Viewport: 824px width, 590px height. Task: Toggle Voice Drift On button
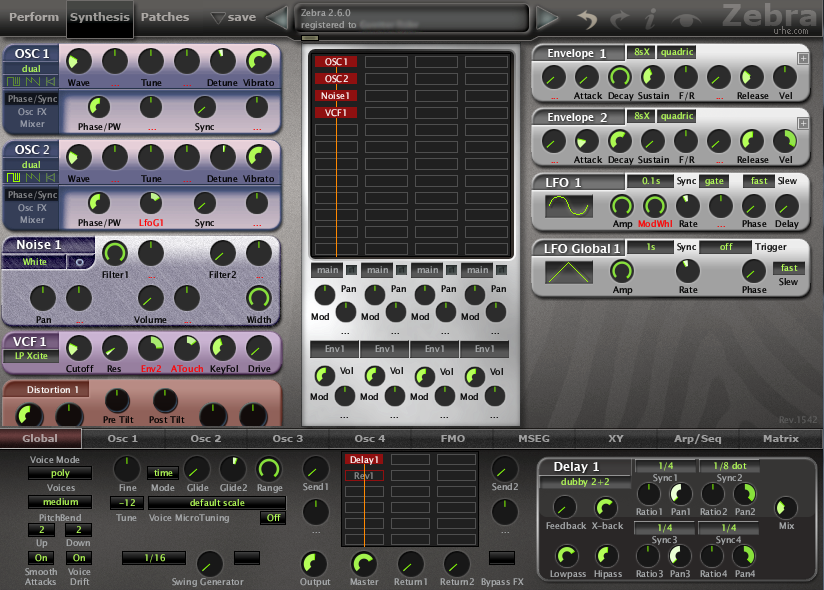(79, 557)
